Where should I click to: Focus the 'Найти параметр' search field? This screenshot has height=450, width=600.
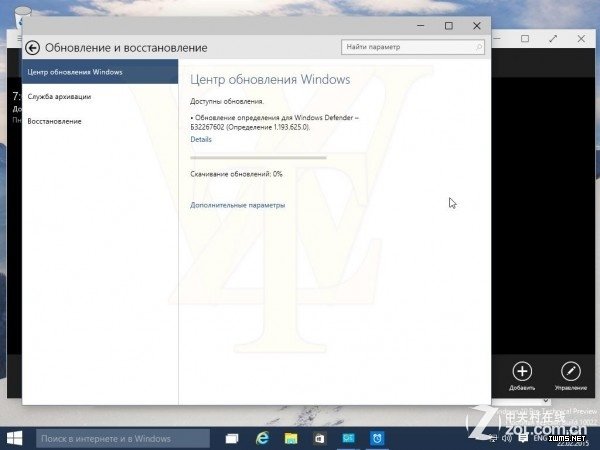(x=413, y=47)
